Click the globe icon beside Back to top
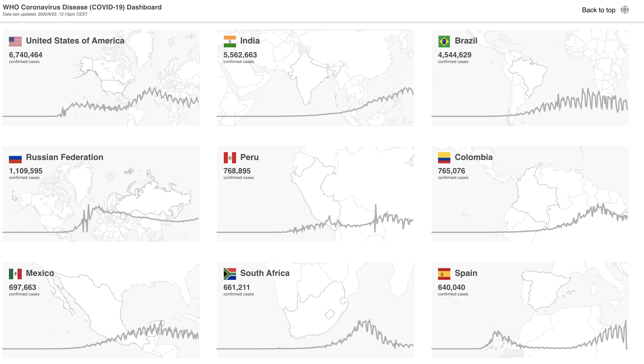Image resolution: width=644 pixels, height=364 pixels. 624,10
